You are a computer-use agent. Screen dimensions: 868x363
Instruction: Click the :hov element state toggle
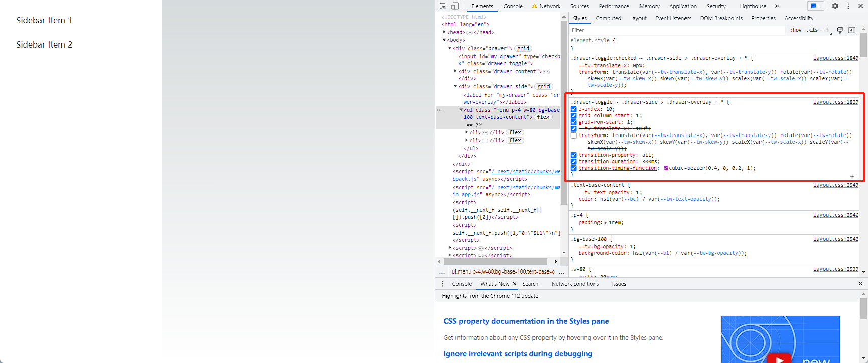796,30
